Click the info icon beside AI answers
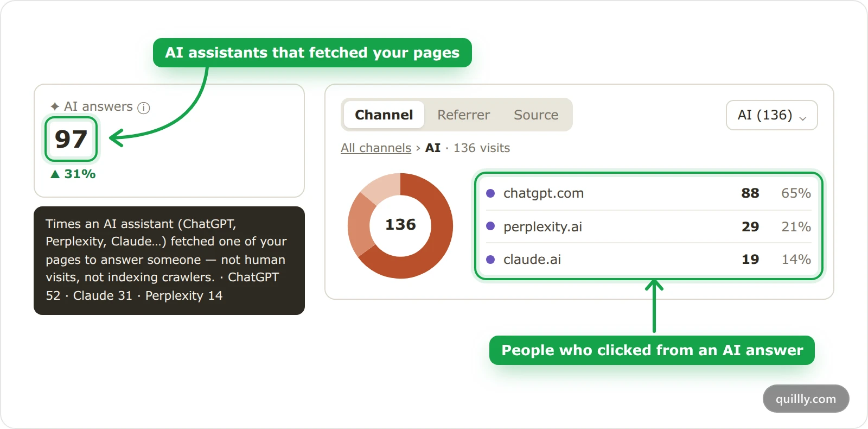The height and width of the screenshot is (429, 868). point(144,108)
